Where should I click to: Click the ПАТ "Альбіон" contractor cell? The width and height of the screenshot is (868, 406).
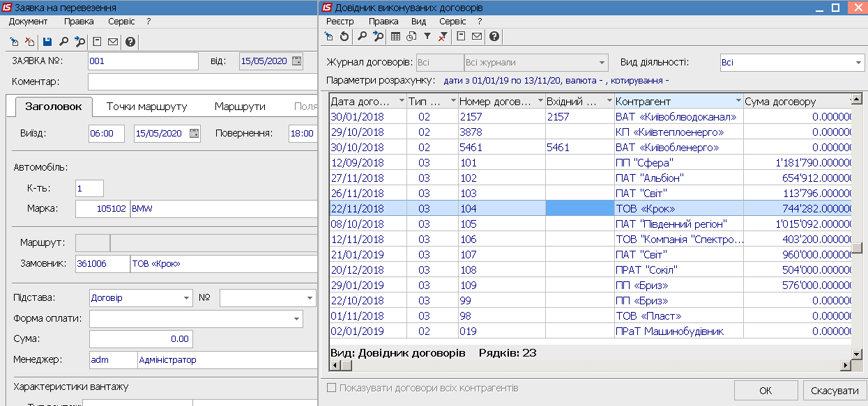pyautogui.click(x=678, y=178)
